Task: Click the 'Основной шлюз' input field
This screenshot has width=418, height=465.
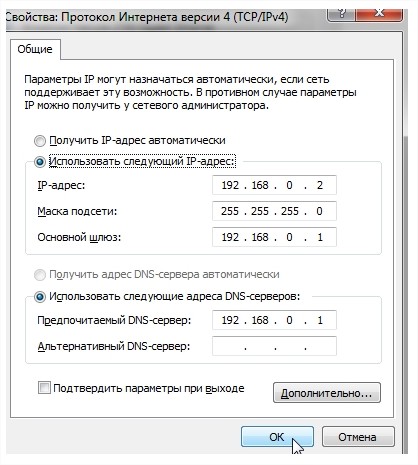Action: 274,237
